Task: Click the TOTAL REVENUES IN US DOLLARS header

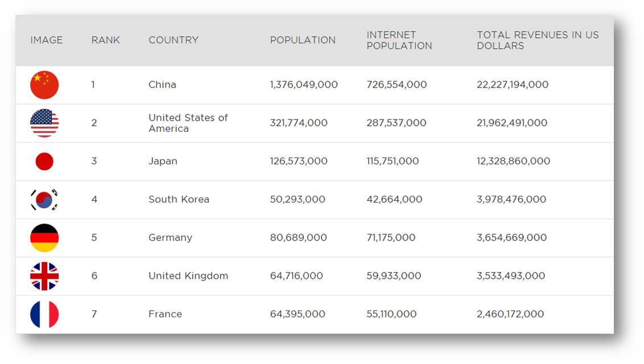Action: tap(538, 40)
